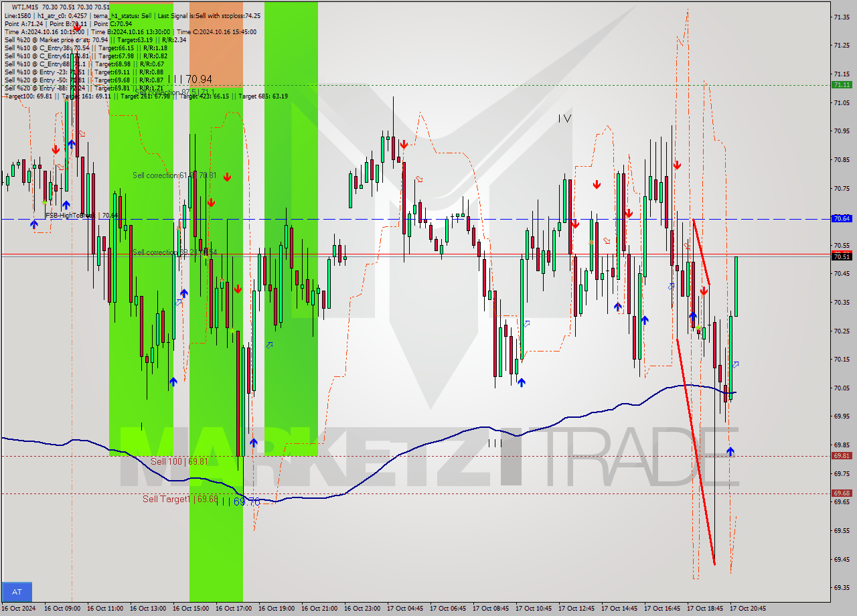Select the green 71.11 price tag
This screenshot has height=616, width=857.
point(842,84)
